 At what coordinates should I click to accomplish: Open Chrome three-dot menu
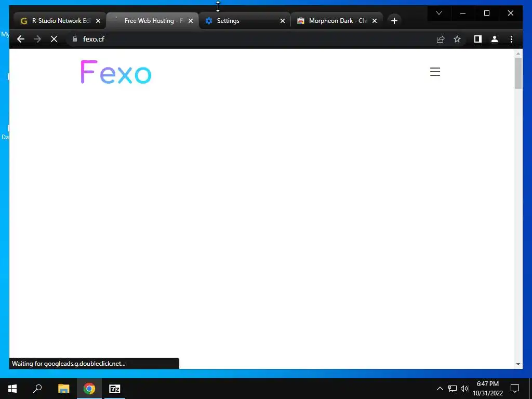511,39
